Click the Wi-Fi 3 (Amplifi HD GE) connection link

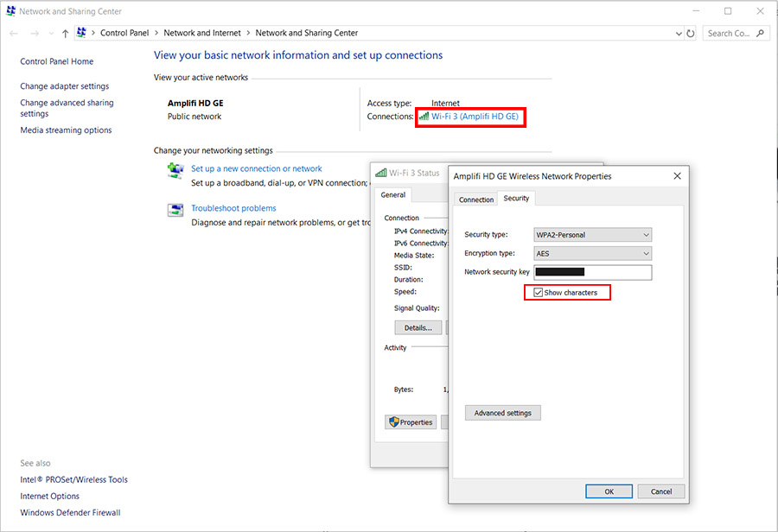click(475, 117)
